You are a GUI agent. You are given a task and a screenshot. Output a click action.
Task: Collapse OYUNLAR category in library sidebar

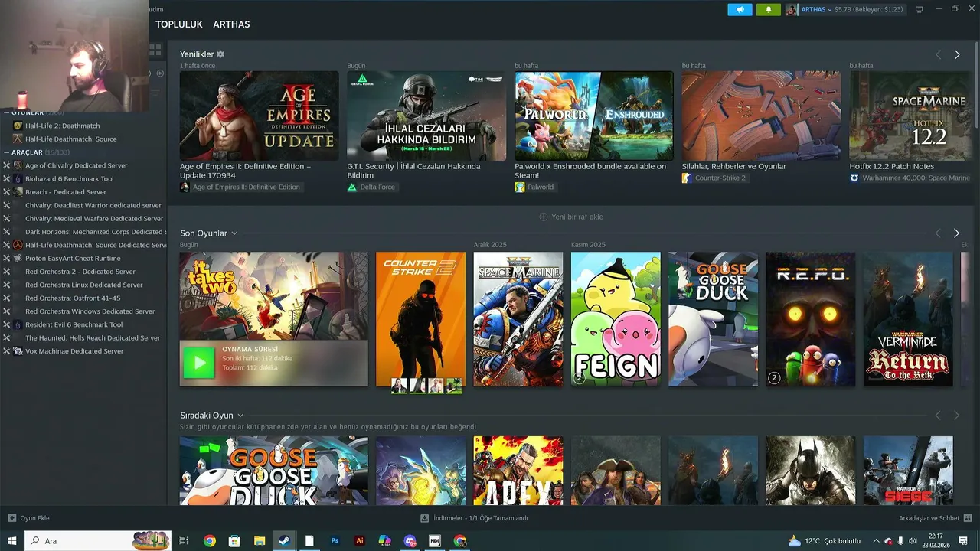coord(7,112)
